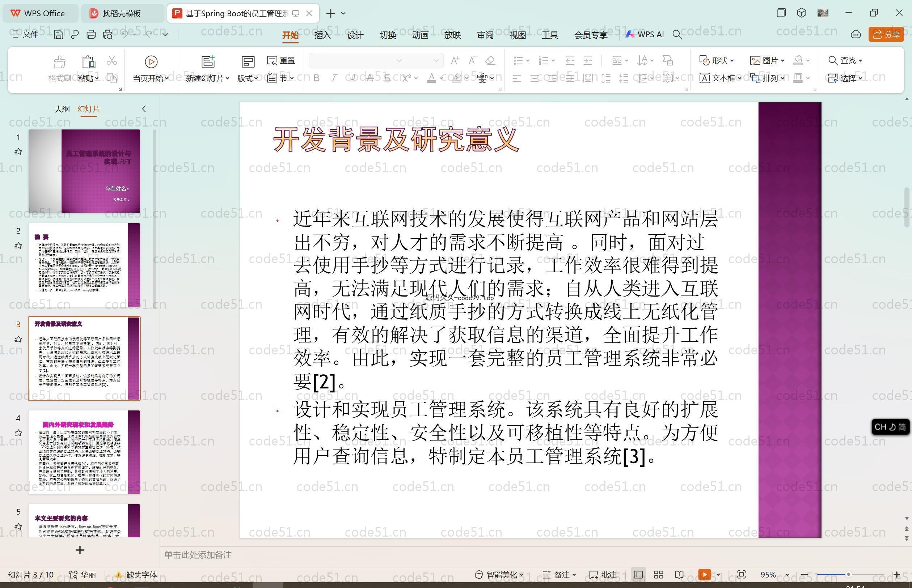Click zoom in plus icon

(897, 575)
